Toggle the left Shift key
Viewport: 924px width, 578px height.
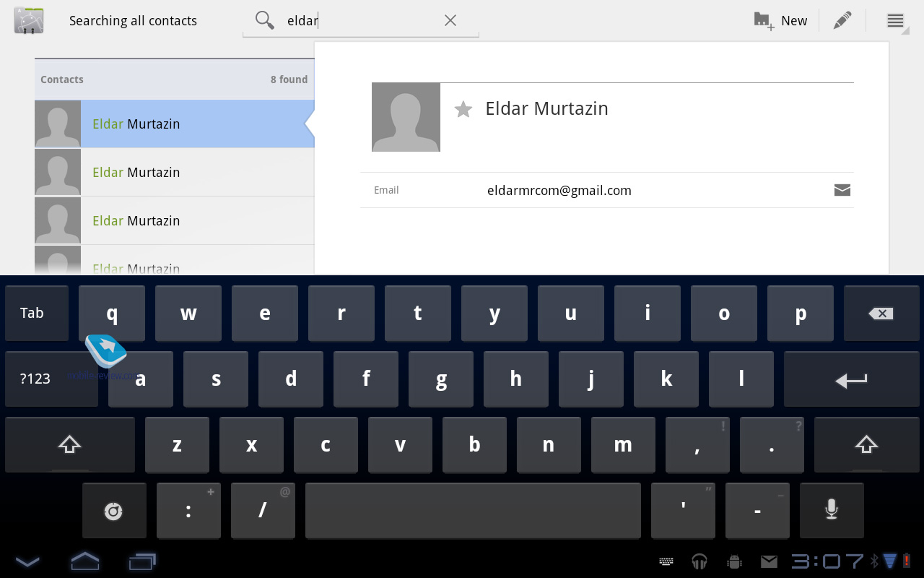pyautogui.click(x=69, y=444)
